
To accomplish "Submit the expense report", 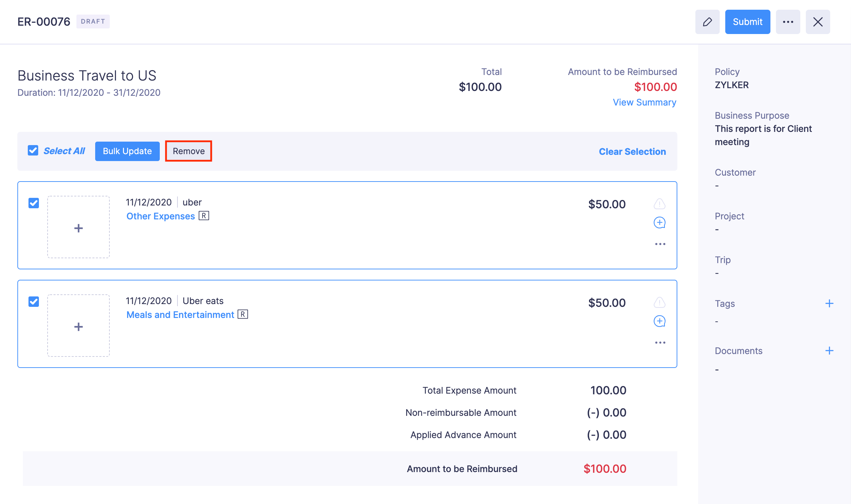I will tap(747, 22).
